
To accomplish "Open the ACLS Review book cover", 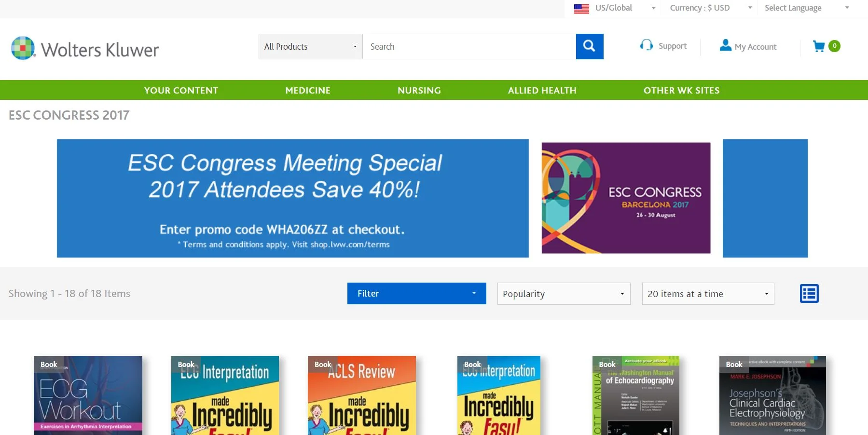I will coord(361,395).
